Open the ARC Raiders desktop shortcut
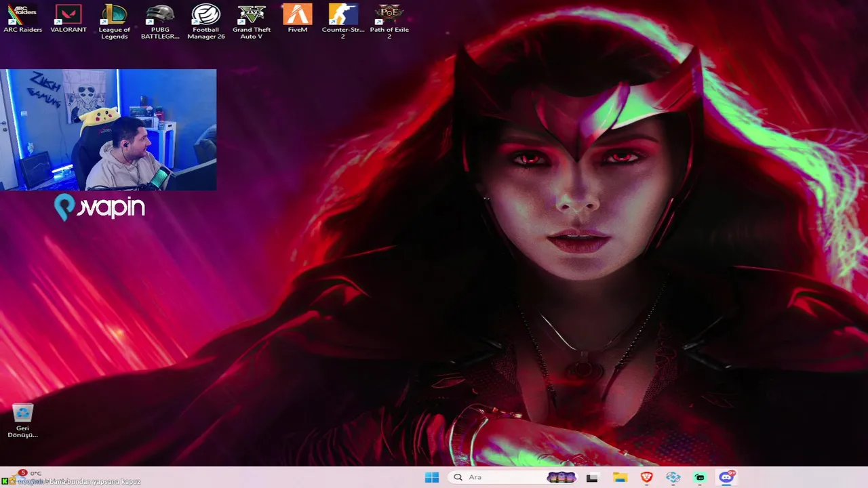This screenshot has width=868, height=488. pyautogui.click(x=23, y=19)
